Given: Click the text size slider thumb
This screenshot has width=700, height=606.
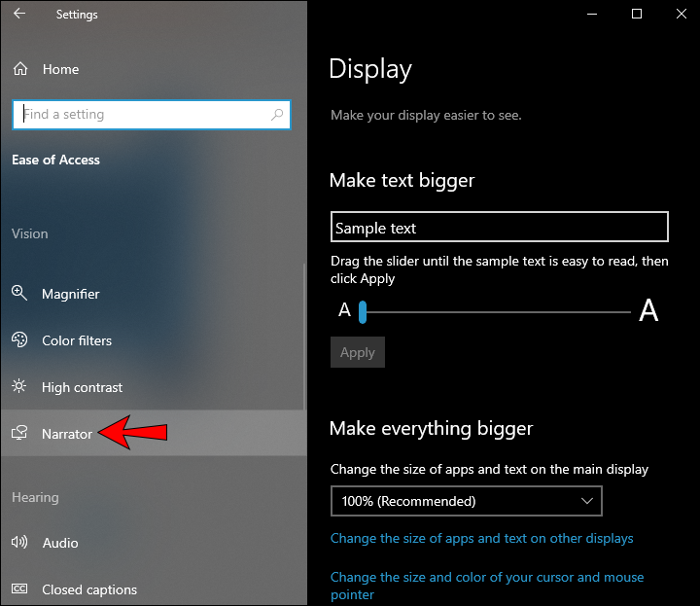Looking at the screenshot, I should tap(363, 311).
